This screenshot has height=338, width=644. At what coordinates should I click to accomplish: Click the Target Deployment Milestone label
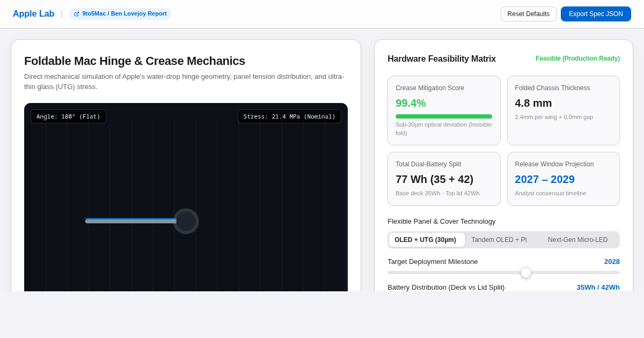coord(433,261)
